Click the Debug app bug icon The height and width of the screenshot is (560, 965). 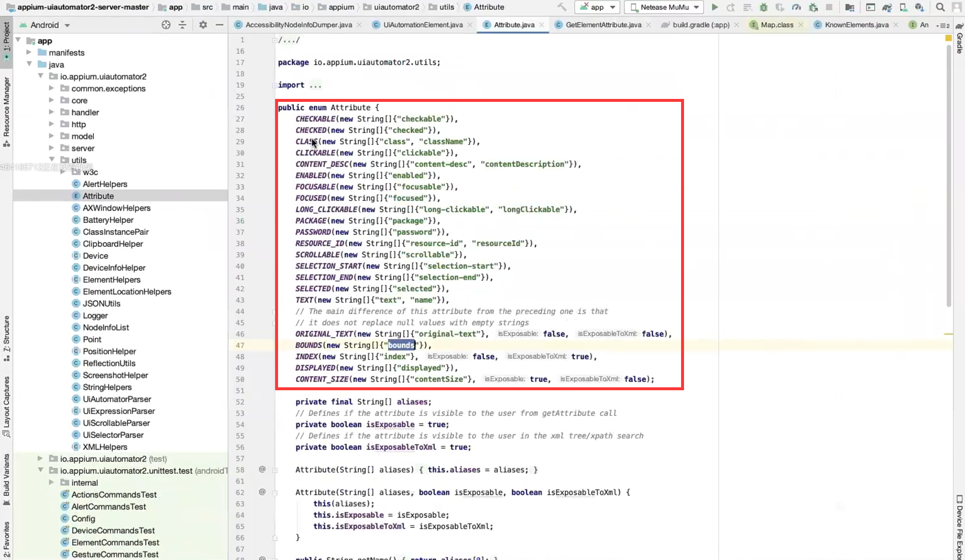point(763,7)
